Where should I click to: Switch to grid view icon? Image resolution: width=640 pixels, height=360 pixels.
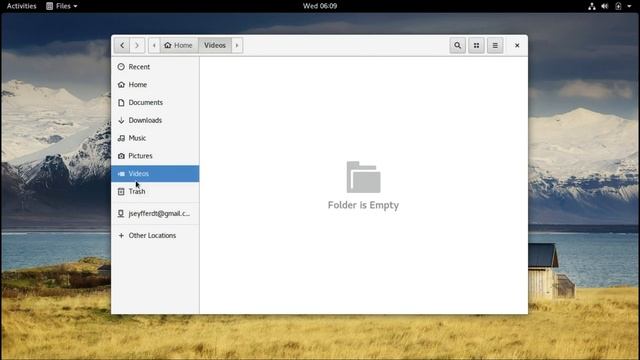tap(476, 45)
